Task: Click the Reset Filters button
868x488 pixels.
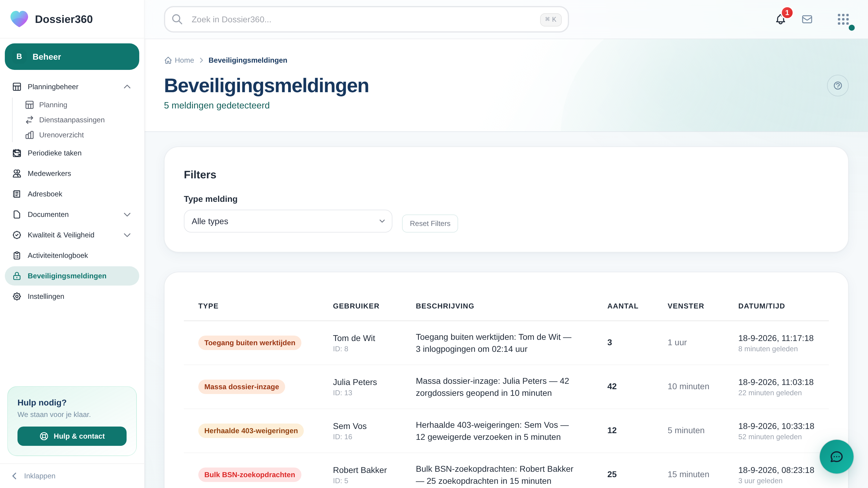Action: 430,223
